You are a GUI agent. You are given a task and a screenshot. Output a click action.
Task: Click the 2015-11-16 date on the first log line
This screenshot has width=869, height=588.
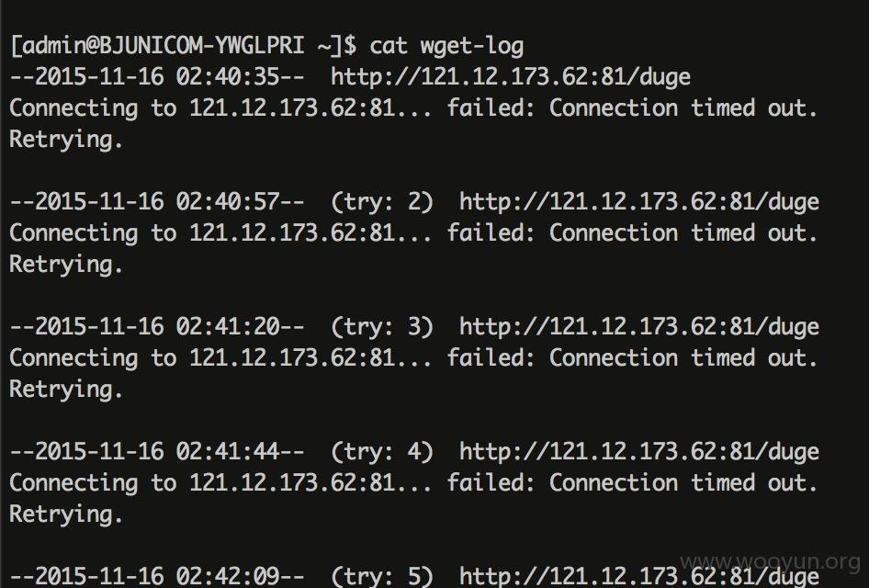[x=99, y=76]
